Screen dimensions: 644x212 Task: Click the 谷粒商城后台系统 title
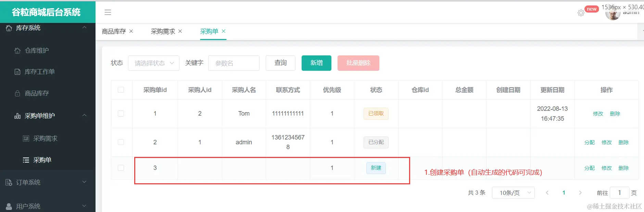point(46,12)
